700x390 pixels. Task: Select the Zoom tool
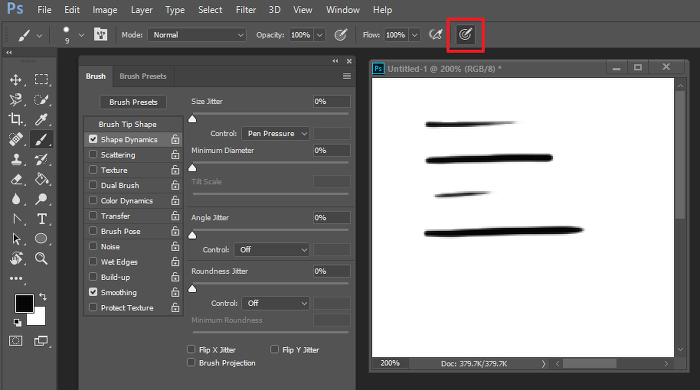click(41, 258)
